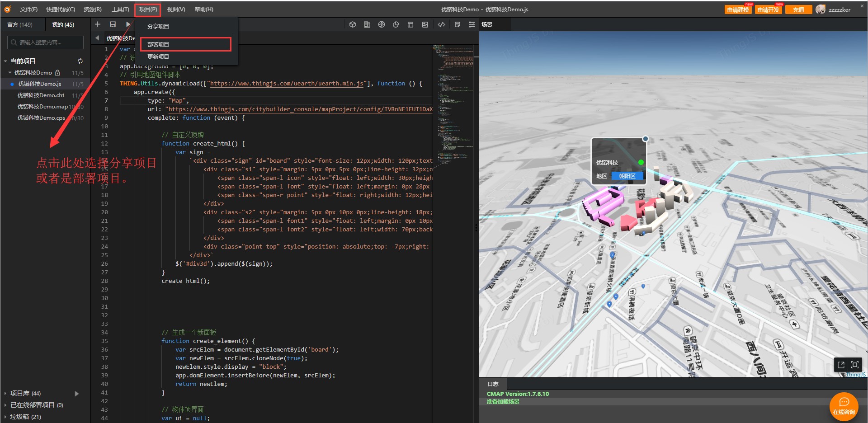Enter fullscreen scene view
The width and height of the screenshot is (868, 423).
[855, 365]
